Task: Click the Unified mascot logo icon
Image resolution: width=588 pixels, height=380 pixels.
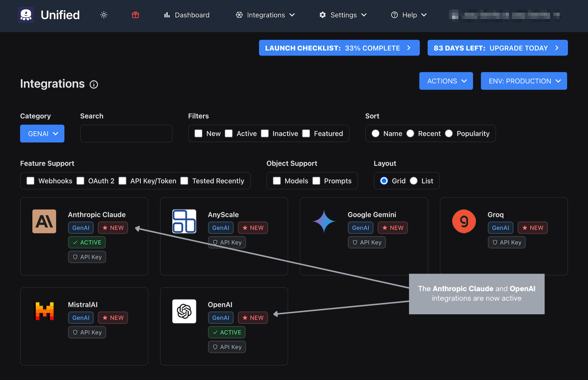Action: click(x=26, y=15)
